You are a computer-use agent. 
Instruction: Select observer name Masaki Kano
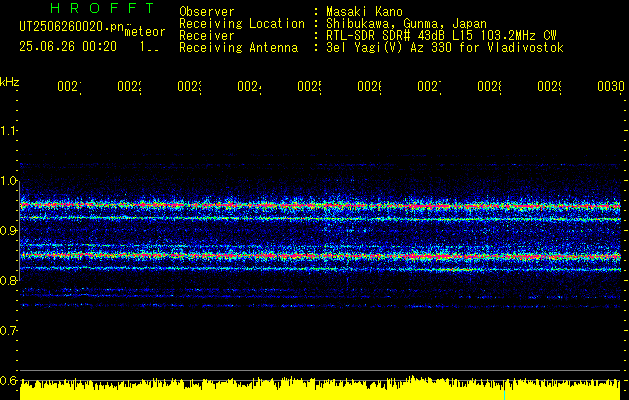click(x=364, y=11)
